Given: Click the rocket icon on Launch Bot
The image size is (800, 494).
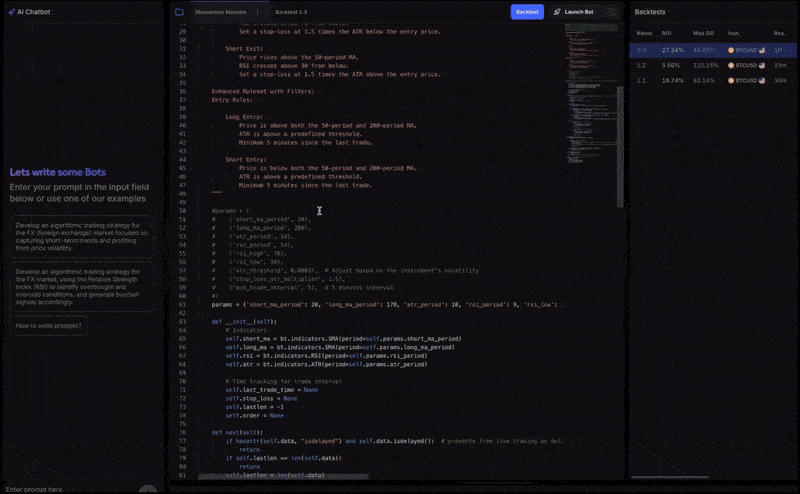Looking at the screenshot, I should [557, 12].
